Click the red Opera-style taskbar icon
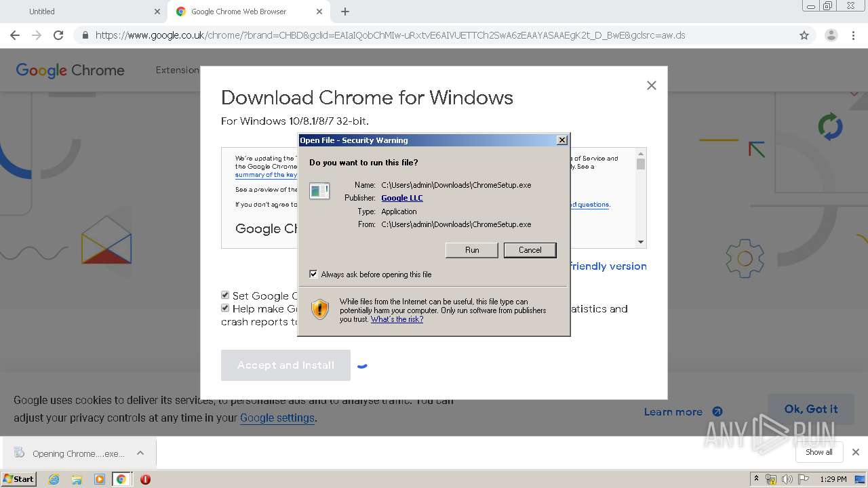 click(145, 479)
